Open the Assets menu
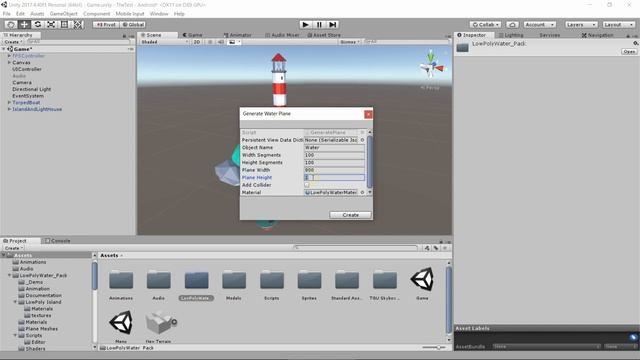This screenshot has height=360, width=640. point(37,13)
